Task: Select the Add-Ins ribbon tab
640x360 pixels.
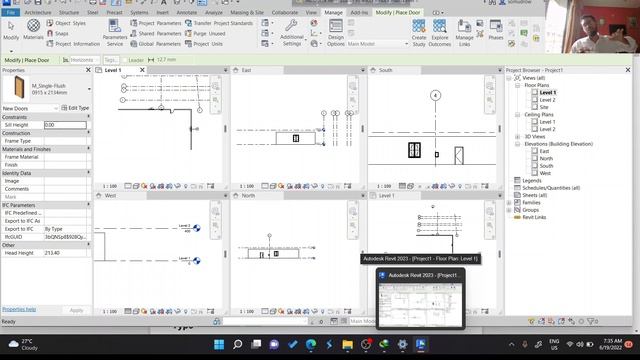Action: coord(359,13)
